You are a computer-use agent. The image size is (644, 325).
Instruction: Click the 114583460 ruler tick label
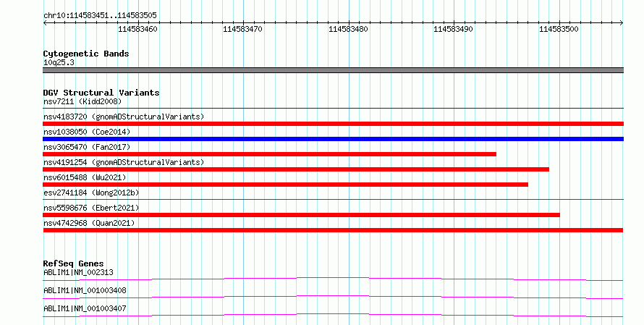[137, 29]
